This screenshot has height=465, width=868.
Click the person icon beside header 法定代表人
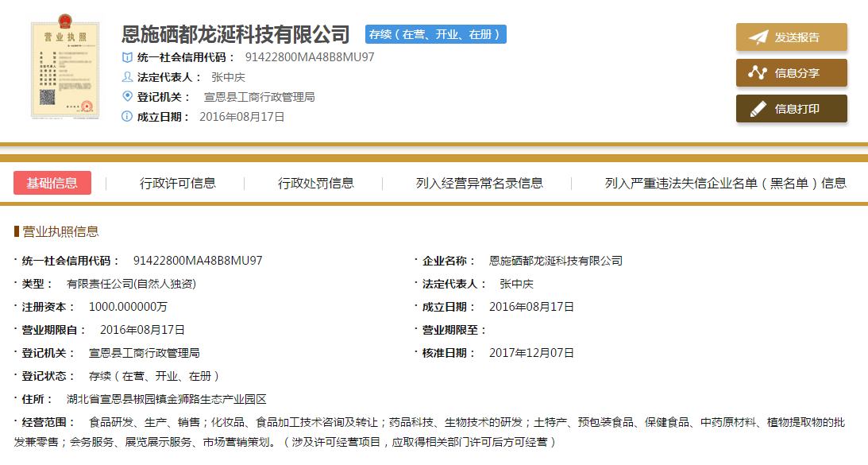pyautogui.click(x=127, y=77)
